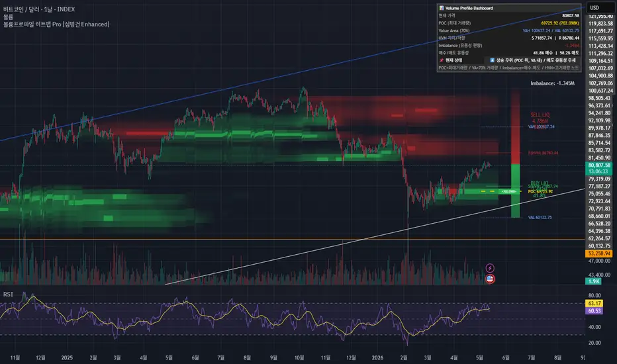Click the current price label 80,807.58

pos(599,165)
